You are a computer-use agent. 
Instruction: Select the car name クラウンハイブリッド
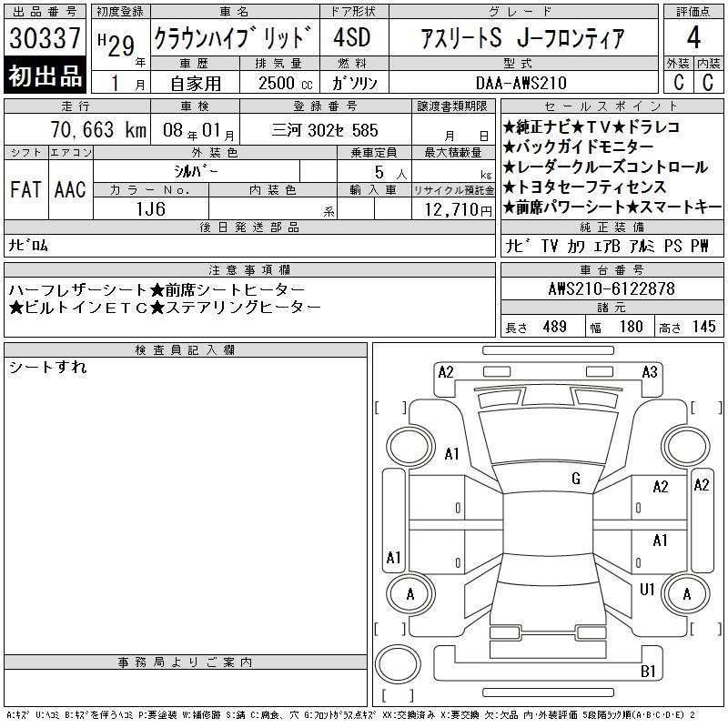[233, 37]
